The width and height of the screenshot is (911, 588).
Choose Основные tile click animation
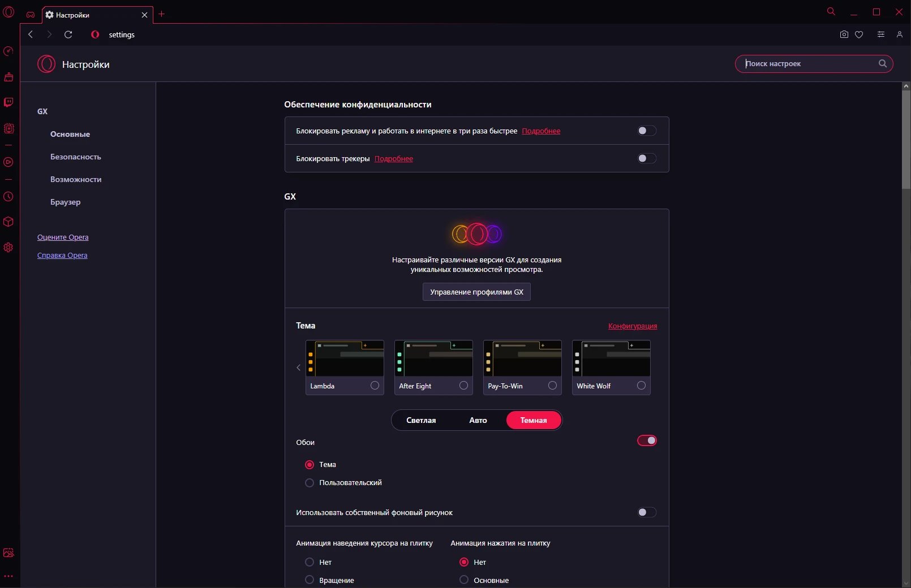[x=464, y=580]
